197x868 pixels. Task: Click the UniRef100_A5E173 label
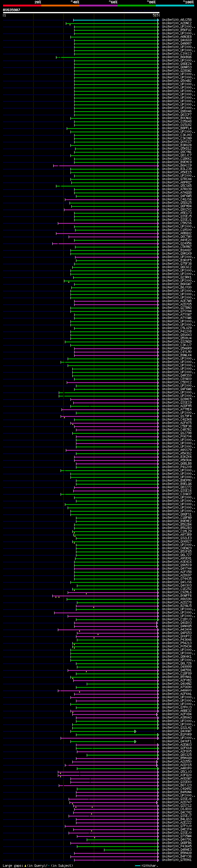[176, 213]
